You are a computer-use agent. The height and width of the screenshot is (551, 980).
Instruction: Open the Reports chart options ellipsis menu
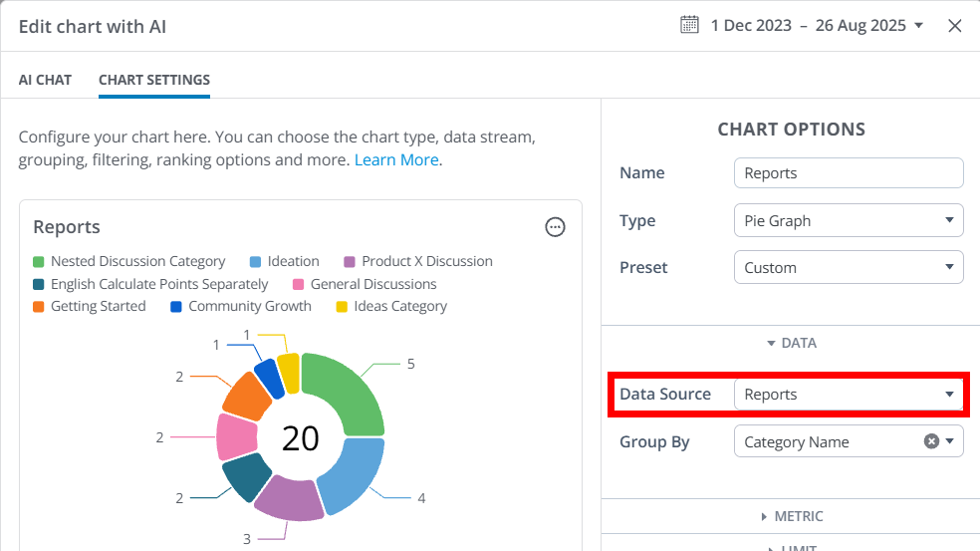pyautogui.click(x=556, y=227)
